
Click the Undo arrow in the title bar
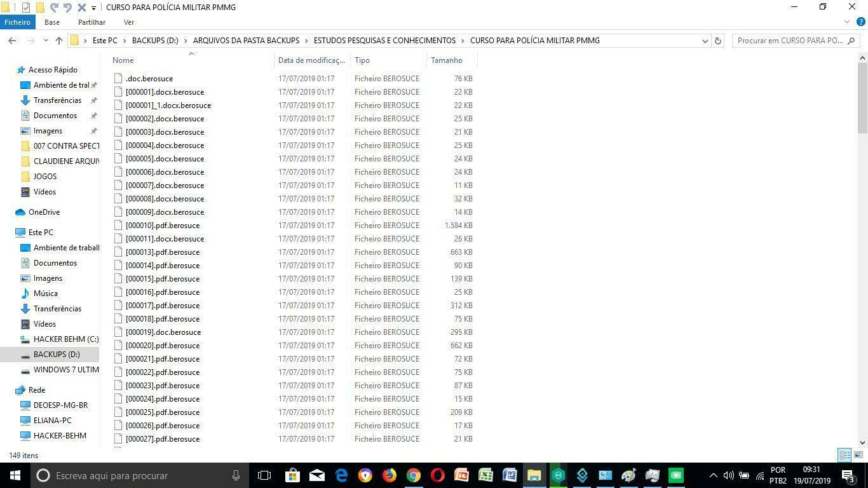pos(54,7)
